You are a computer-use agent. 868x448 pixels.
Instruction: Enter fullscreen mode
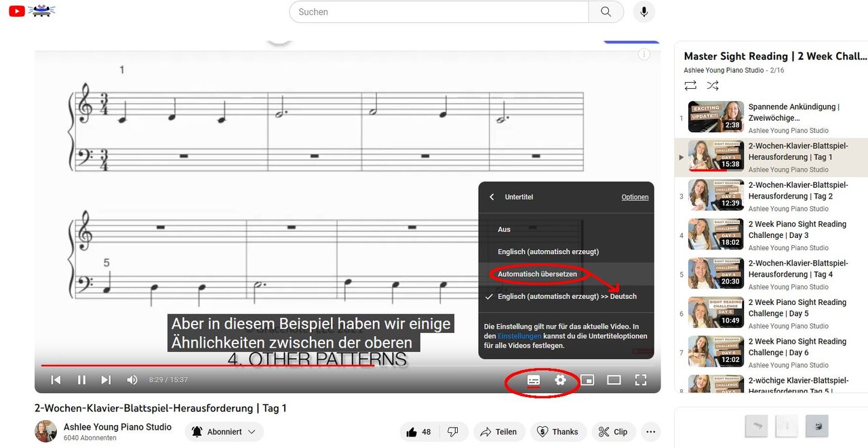pyautogui.click(x=640, y=380)
